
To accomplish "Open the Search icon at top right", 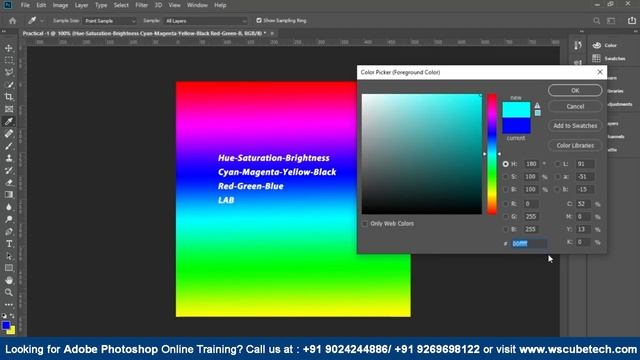I will coord(596,21).
